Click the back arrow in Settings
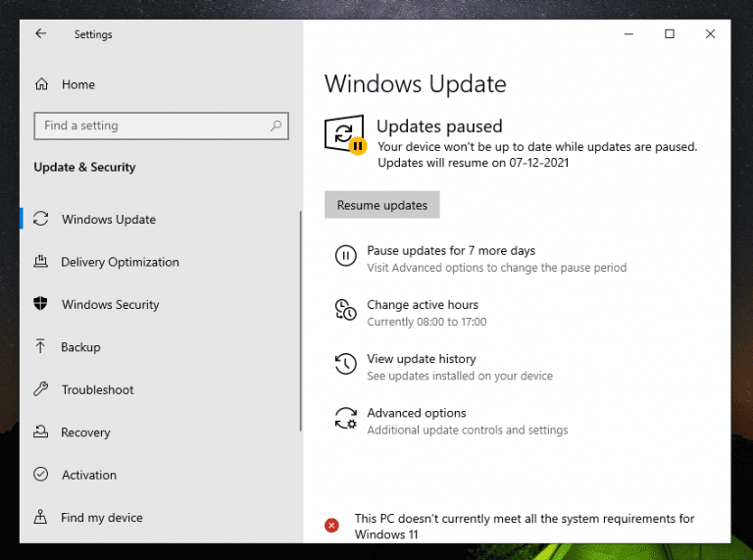This screenshot has width=753, height=560. pyautogui.click(x=40, y=34)
